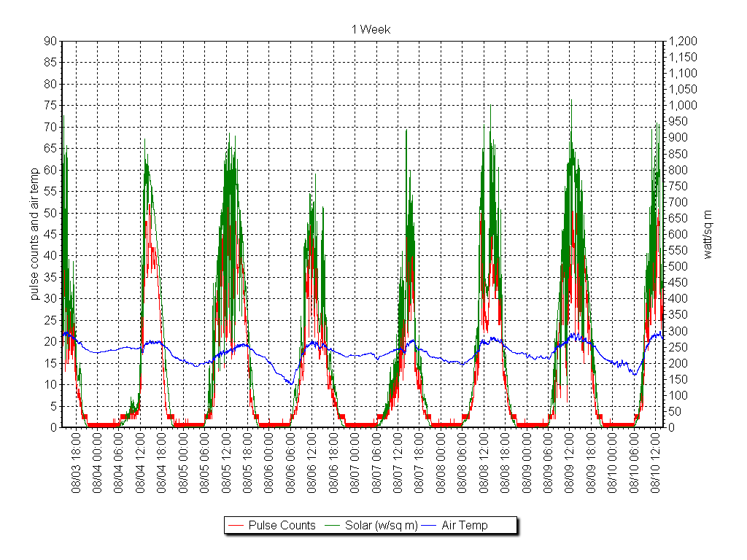Click the "08/08 12:00" time axis label

(x=484, y=463)
